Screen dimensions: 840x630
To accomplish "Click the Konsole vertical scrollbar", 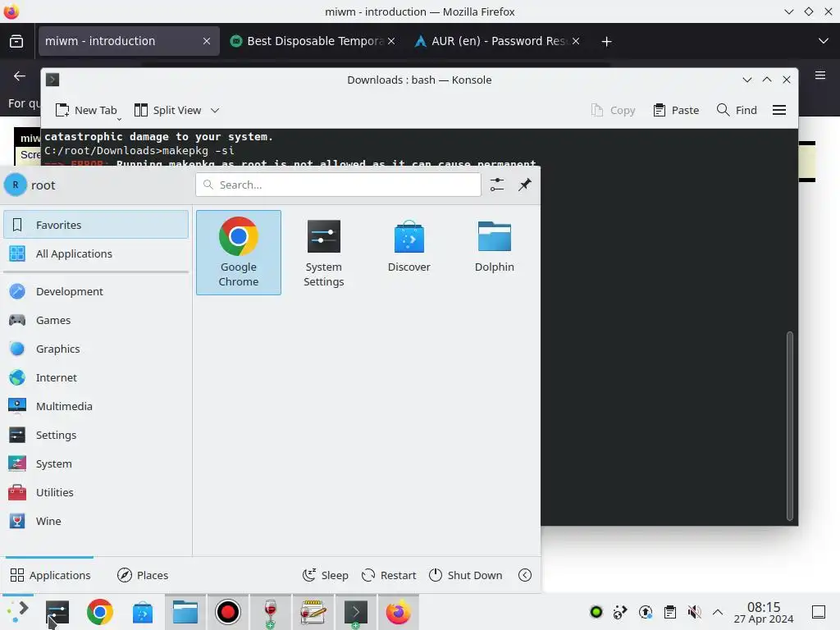I will (789, 426).
